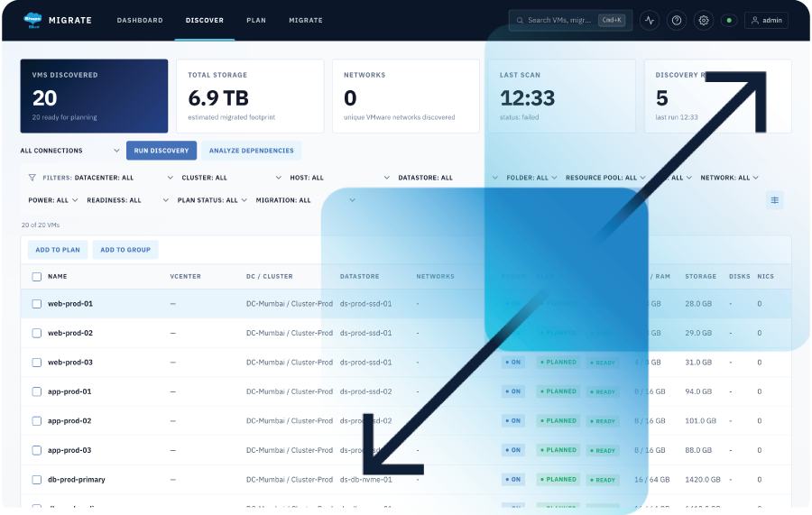
Task: Open web-prod-01 VM name link
Action: click(x=70, y=304)
